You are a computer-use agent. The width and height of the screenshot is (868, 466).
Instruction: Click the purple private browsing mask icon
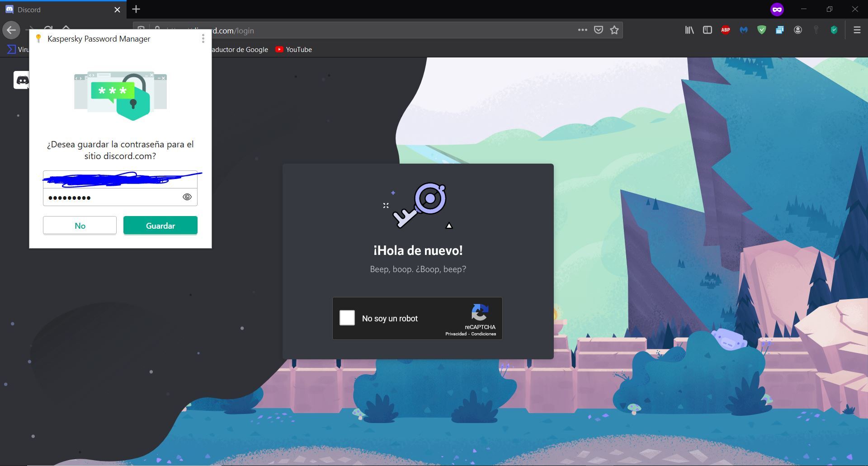click(777, 9)
